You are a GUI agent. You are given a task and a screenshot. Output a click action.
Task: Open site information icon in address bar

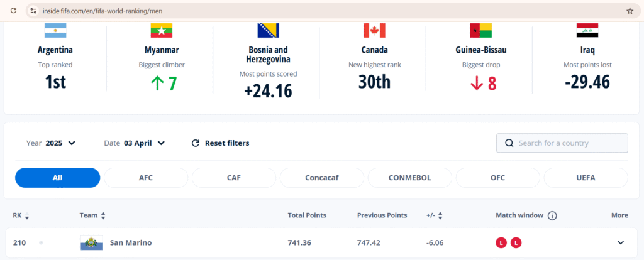[x=34, y=11]
